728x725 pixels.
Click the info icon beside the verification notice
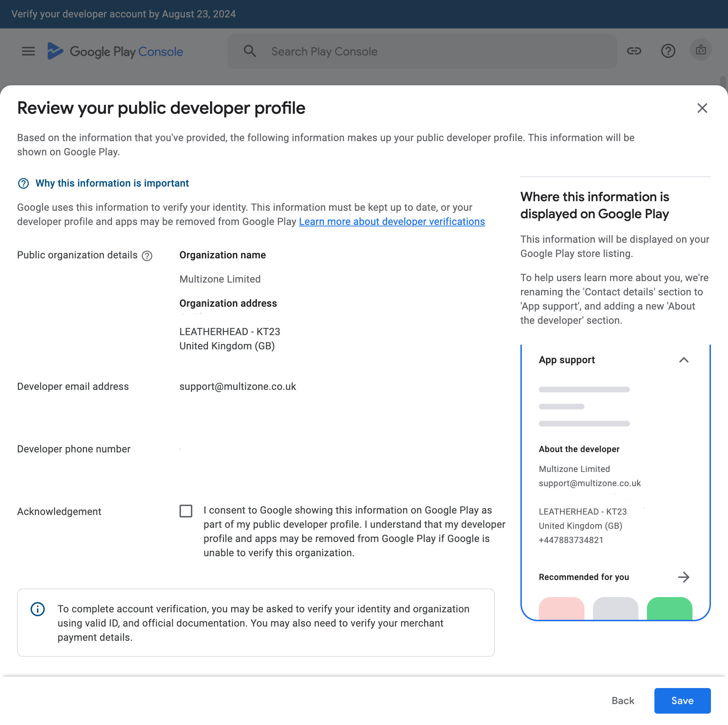[37, 609]
